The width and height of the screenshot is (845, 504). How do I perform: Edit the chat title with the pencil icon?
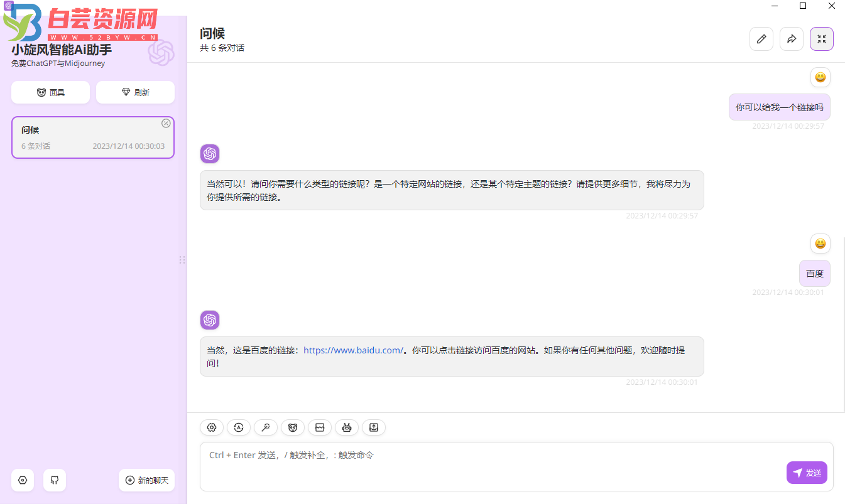pos(761,39)
